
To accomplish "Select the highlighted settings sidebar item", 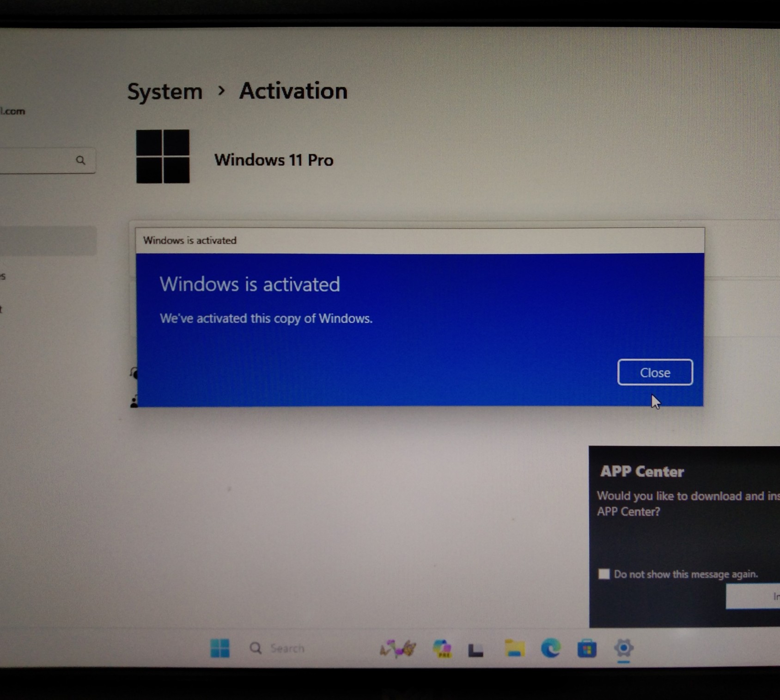I will pyautogui.click(x=46, y=240).
